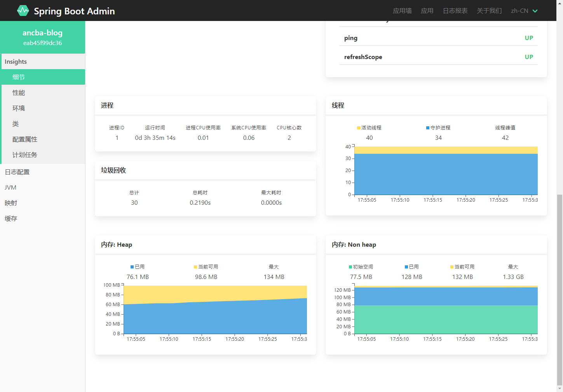Image resolution: width=563 pixels, height=392 pixels.
Task: Click the Non heap 已用 value 128 MB
Action: click(x=412, y=277)
